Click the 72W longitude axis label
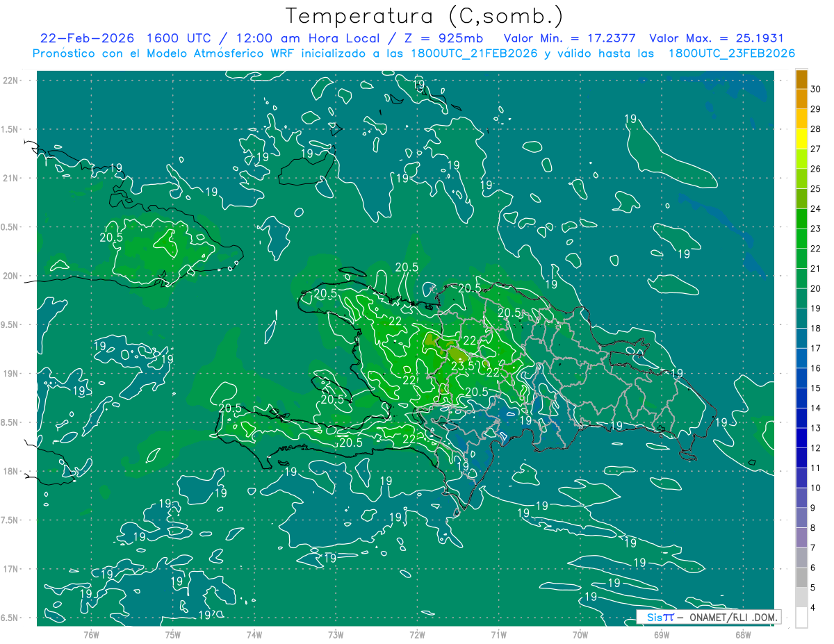The width and height of the screenshot is (834, 644). pos(417,635)
